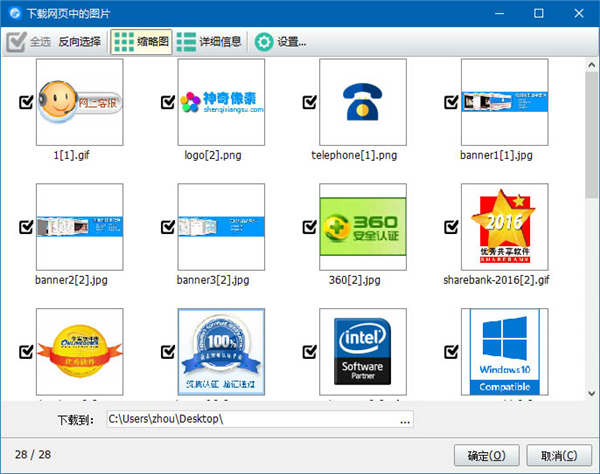Switch to 详细信息 details view
This screenshot has height=474, width=600.
(x=208, y=42)
